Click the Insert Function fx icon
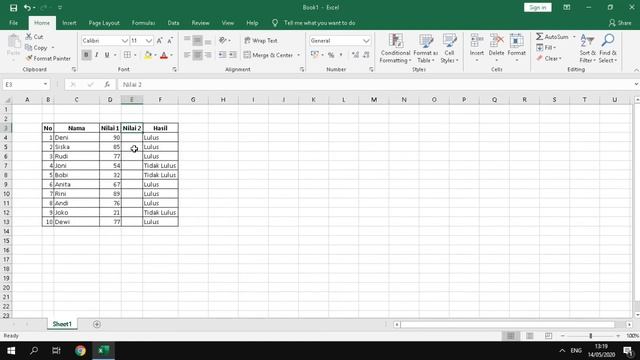 [x=107, y=84]
